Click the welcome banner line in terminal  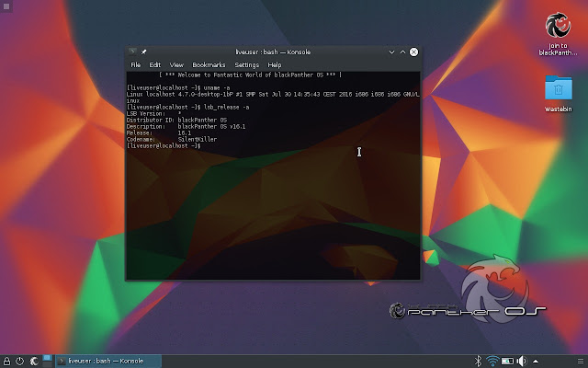(250, 75)
